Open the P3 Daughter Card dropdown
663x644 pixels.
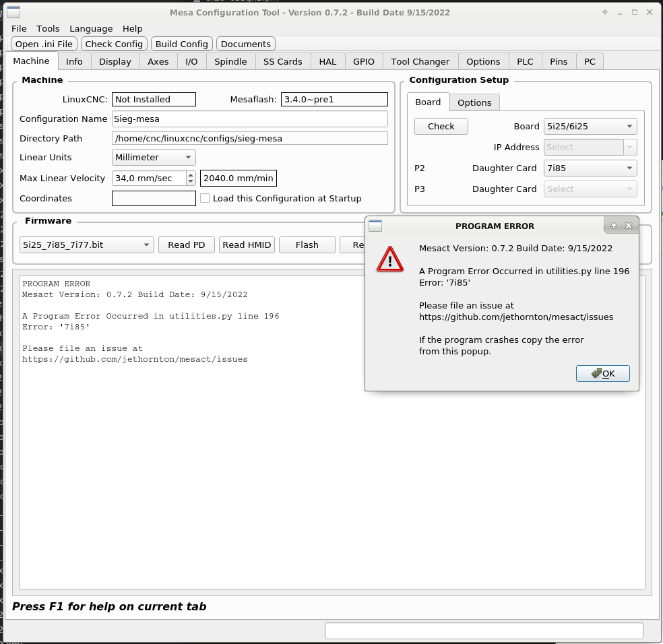click(x=590, y=189)
